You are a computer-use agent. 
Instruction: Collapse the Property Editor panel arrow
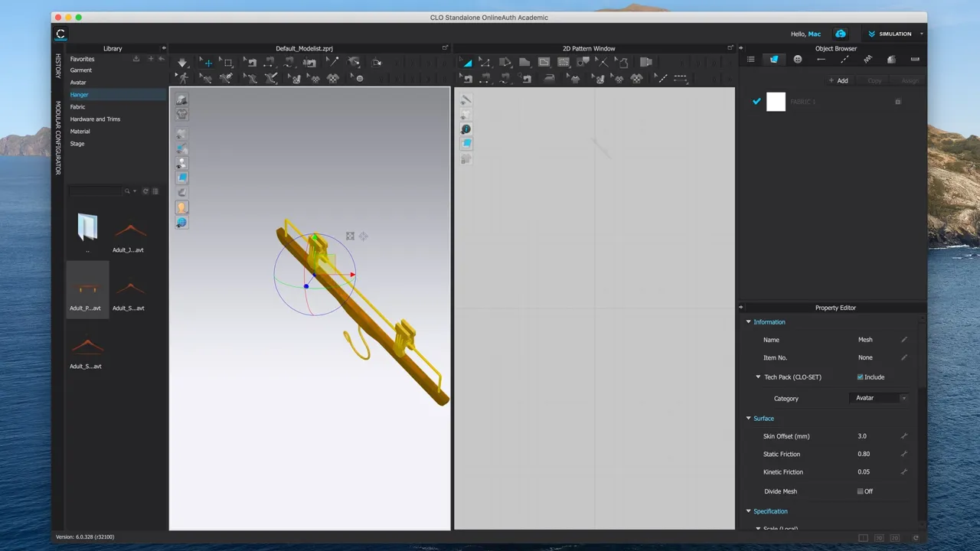[x=740, y=308]
